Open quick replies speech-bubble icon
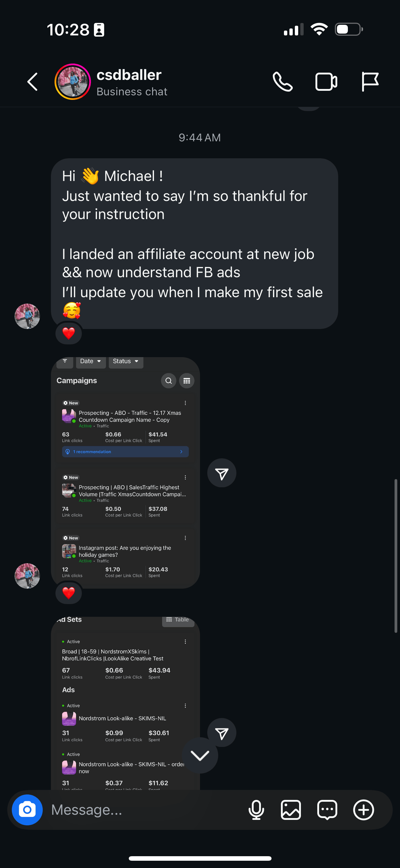 327,810
